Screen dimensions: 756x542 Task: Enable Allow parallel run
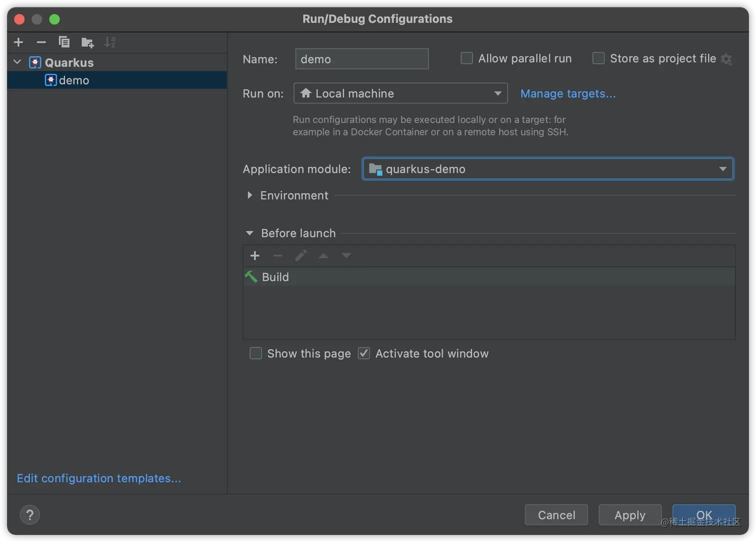466,58
